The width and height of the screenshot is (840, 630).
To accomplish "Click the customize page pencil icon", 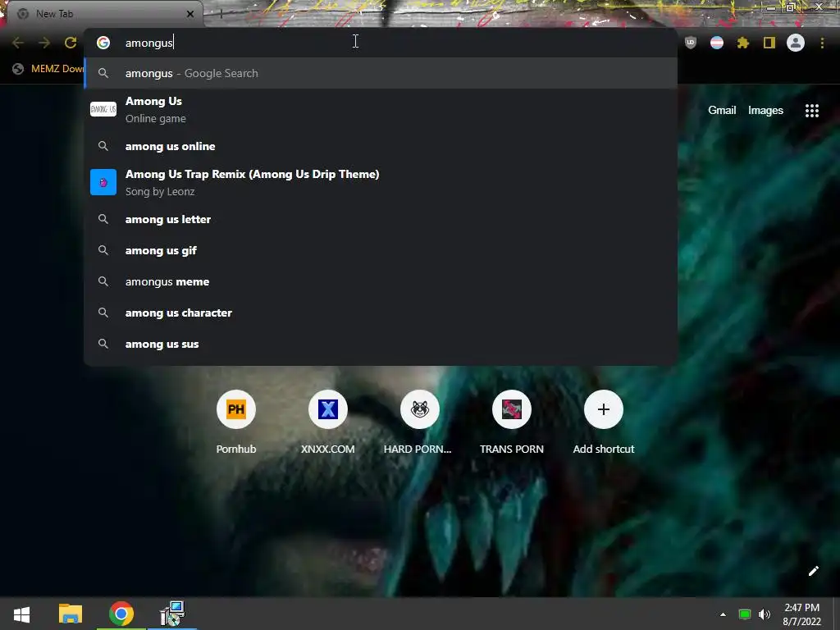I will (813, 571).
